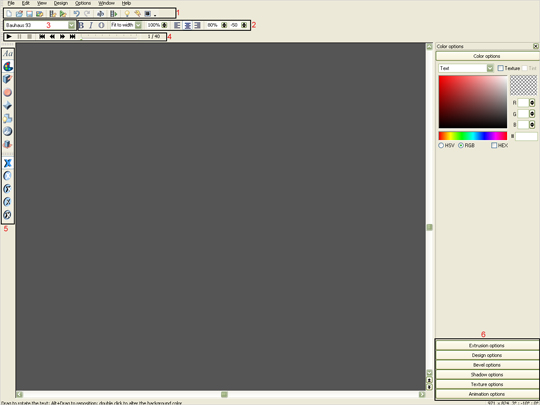
Task: Click the light bulb lighting icon
Action: (x=127, y=14)
